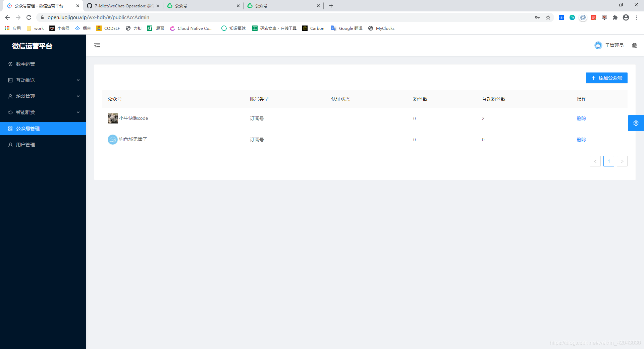This screenshot has width=644, height=349.
Task: Click the 微信运营平台 logo title
Action: [x=32, y=46]
